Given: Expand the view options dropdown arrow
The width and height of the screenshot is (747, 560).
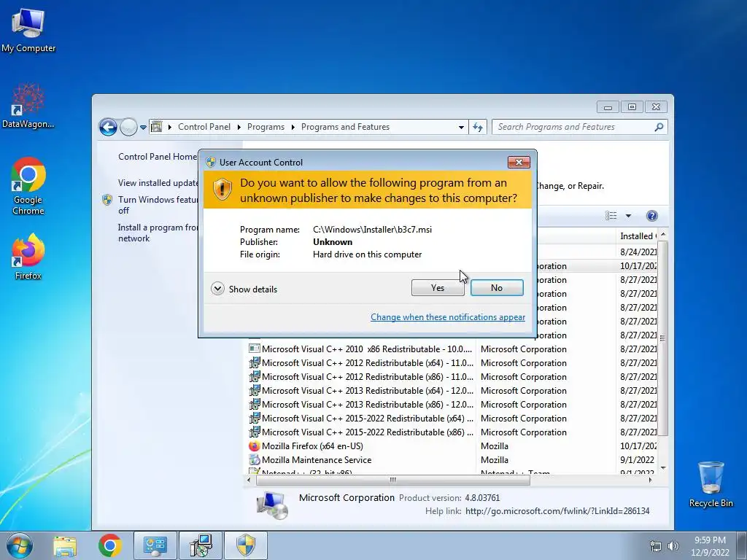Looking at the screenshot, I should click(x=628, y=216).
